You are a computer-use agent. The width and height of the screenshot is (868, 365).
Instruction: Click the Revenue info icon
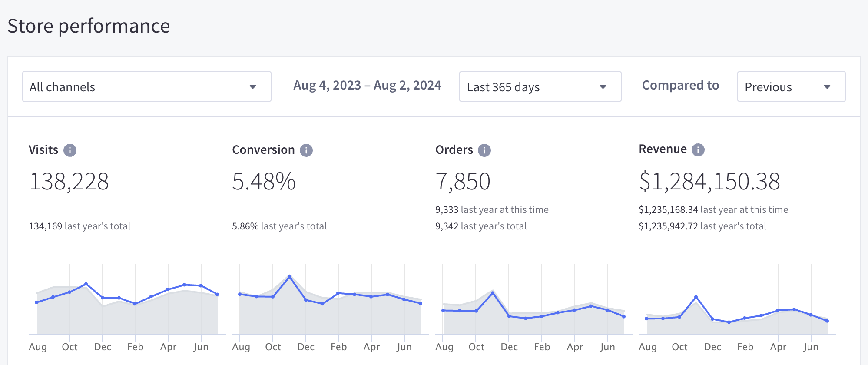click(698, 150)
